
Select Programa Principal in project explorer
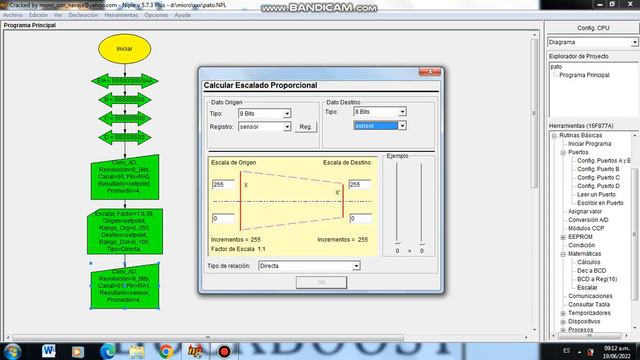click(584, 75)
